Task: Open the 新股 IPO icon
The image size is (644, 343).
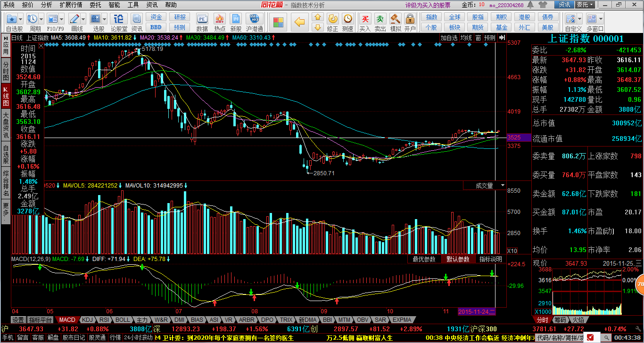Action: [x=236, y=19]
